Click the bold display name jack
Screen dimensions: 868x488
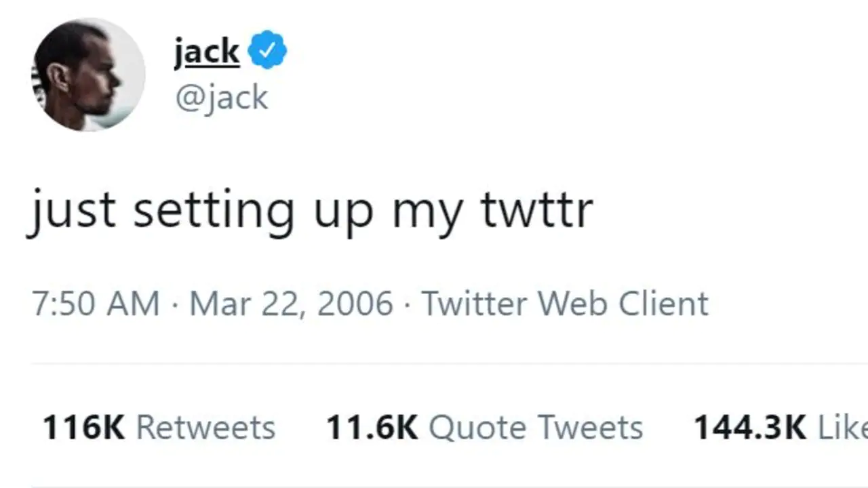point(207,51)
